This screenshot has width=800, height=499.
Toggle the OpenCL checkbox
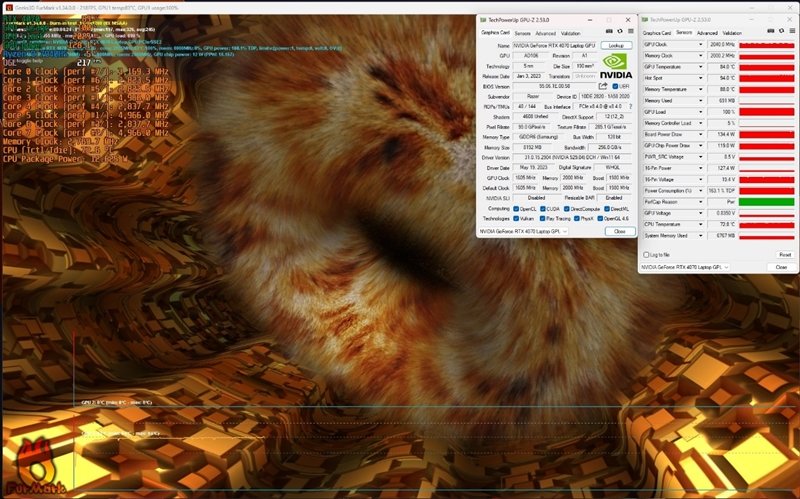(x=516, y=209)
